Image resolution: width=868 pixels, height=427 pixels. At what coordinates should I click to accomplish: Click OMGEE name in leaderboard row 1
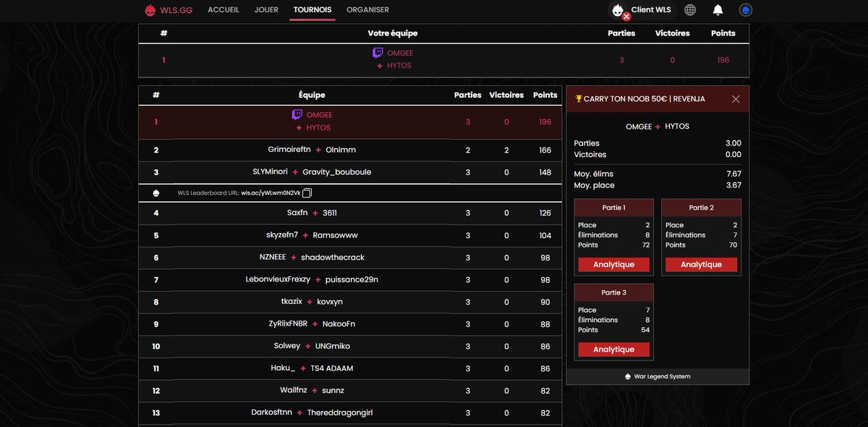tap(319, 115)
